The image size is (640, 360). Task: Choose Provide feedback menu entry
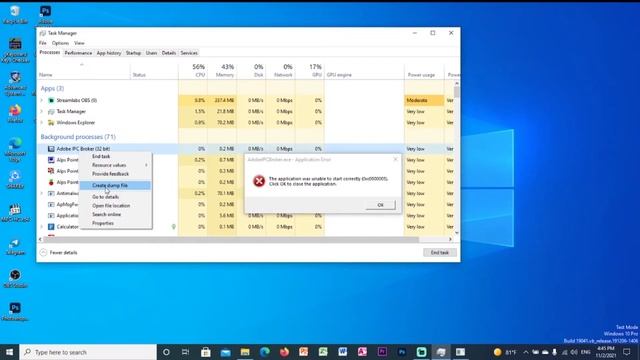(x=116, y=174)
